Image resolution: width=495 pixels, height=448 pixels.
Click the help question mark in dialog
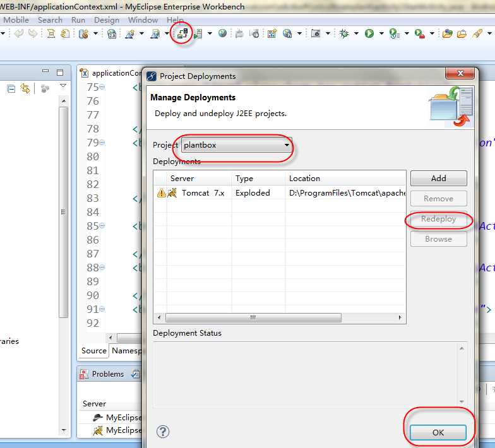click(x=163, y=432)
